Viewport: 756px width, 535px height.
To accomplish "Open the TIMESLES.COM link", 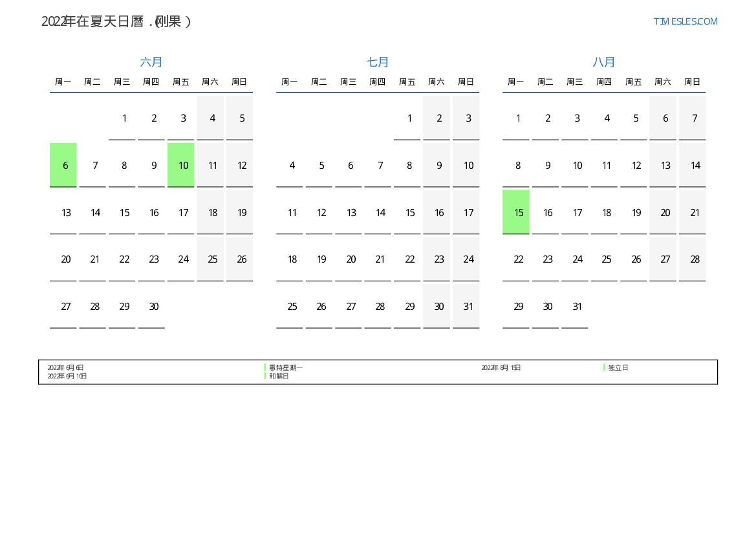I will 685,21.
